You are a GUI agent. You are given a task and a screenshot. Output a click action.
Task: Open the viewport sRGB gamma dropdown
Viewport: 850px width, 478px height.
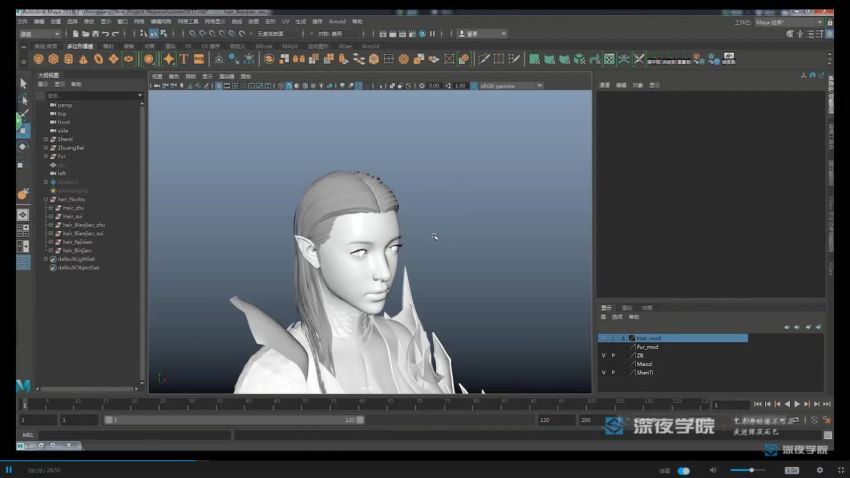510,86
